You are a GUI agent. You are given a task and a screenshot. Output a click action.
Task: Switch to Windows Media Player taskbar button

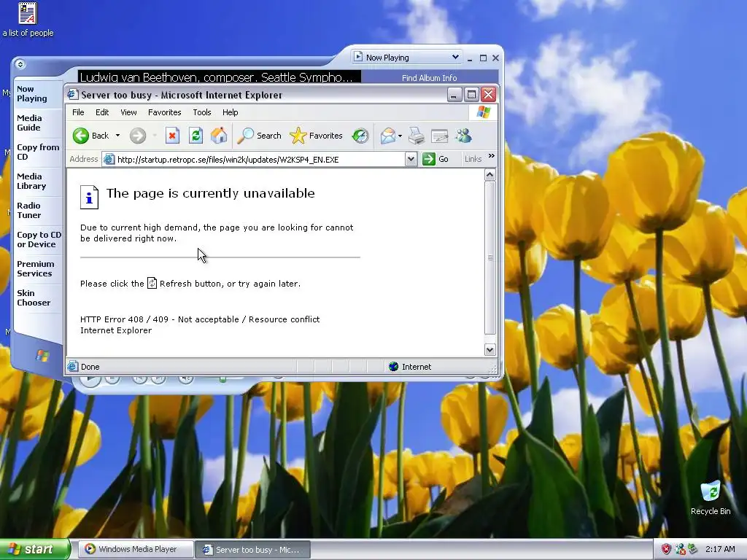[x=136, y=549]
